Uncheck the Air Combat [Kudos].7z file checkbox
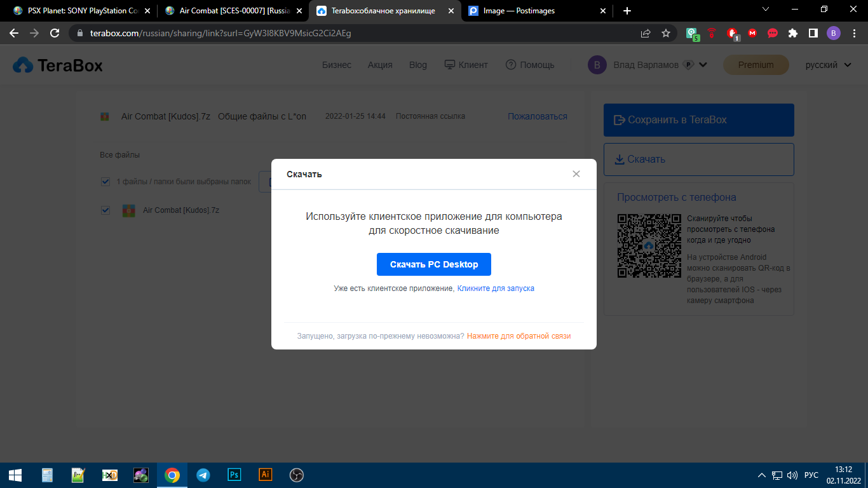Viewport: 868px width, 488px height. pyautogui.click(x=105, y=210)
